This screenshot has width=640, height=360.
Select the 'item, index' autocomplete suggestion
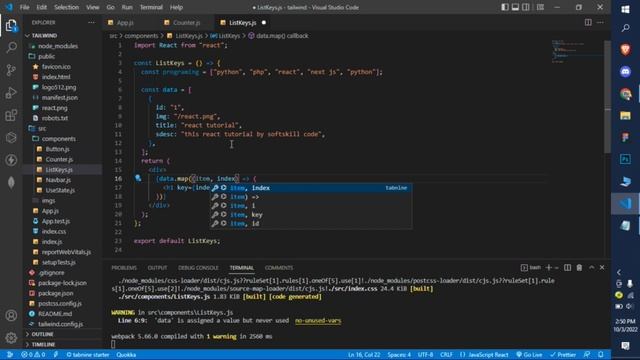(311, 188)
